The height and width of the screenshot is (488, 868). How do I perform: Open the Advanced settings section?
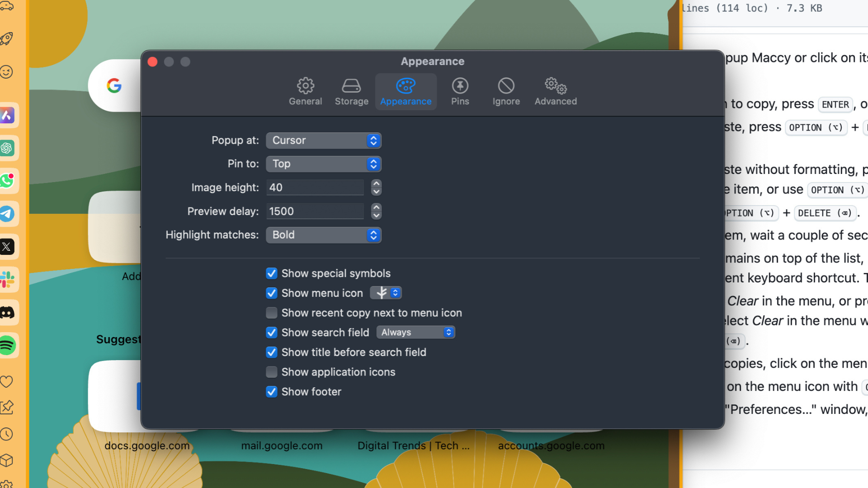point(555,91)
